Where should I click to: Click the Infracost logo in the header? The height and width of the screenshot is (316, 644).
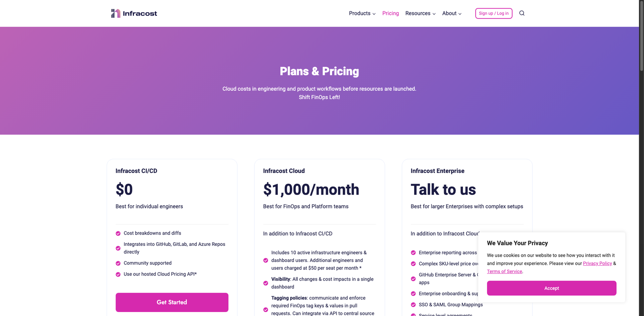pyautogui.click(x=134, y=13)
